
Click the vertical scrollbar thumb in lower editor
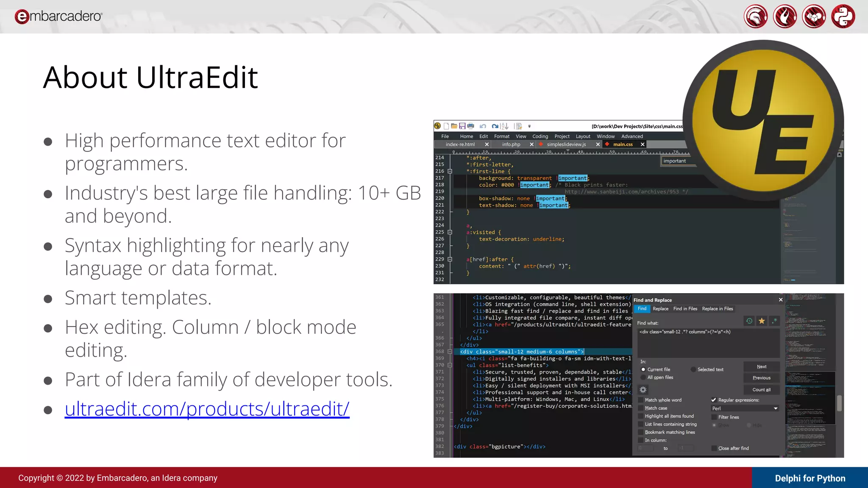839,403
